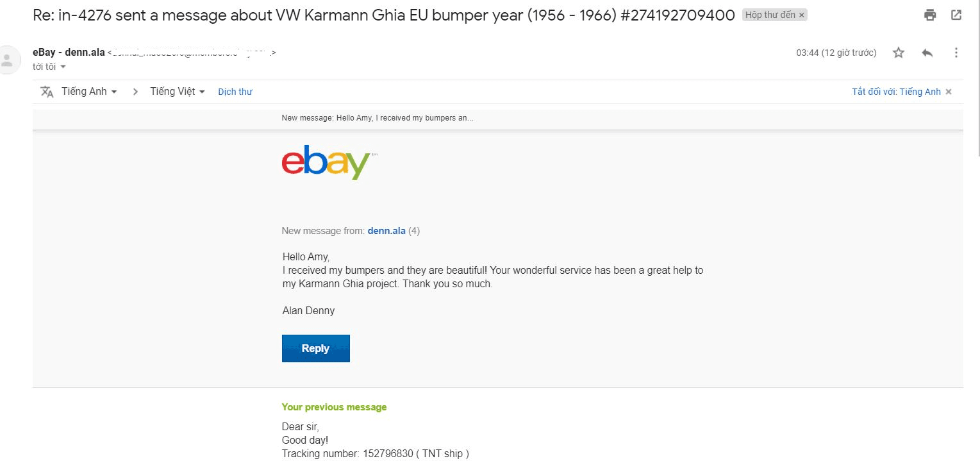
Task: Open the Tiếng Việt target language dropdown
Action: (178, 92)
